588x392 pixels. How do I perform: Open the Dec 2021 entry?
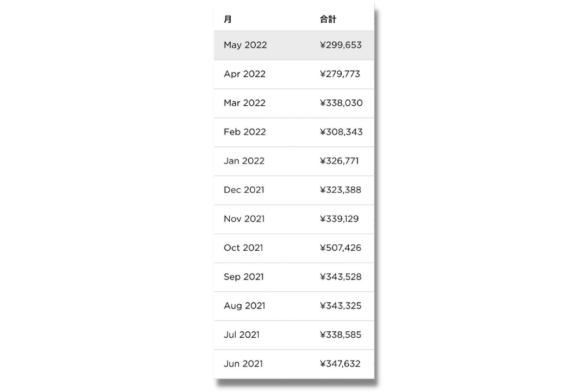(x=294, y=190)
